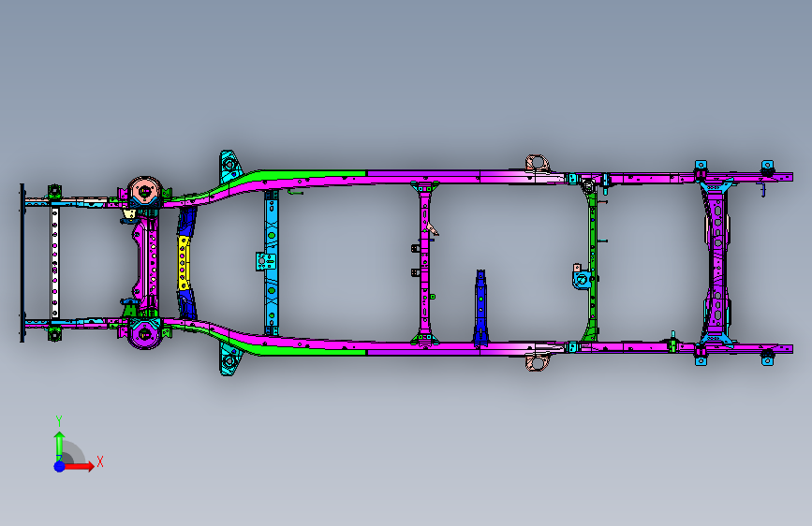Select the yellow crossmember plate on the frame
This screenshot has height=526, width=812.
(x=184, y=263)
